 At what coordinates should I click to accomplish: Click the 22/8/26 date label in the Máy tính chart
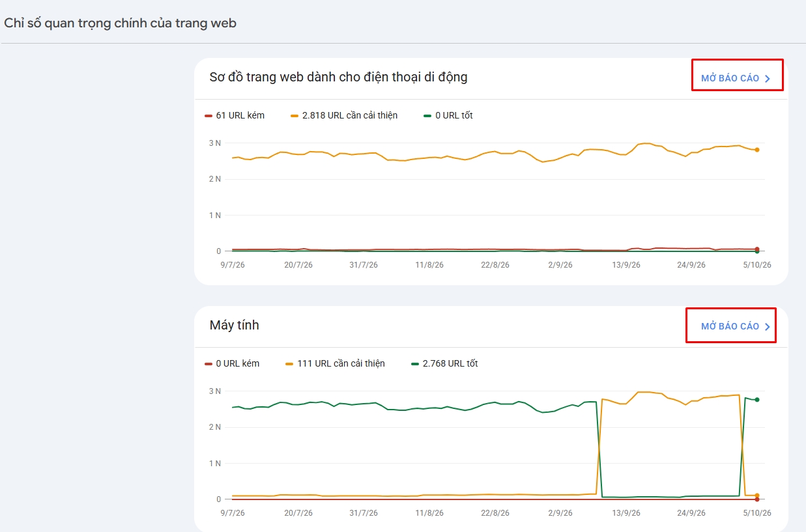pos(495,513)
